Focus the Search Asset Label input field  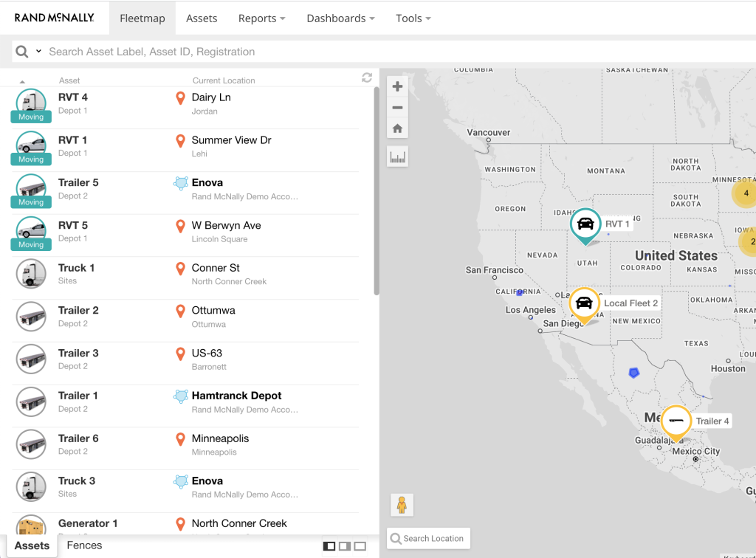pyautogui.click(x=400, y=52)
